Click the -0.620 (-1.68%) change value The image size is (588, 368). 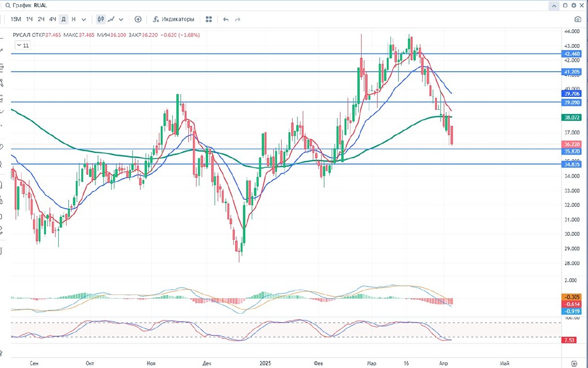[180, 35]
